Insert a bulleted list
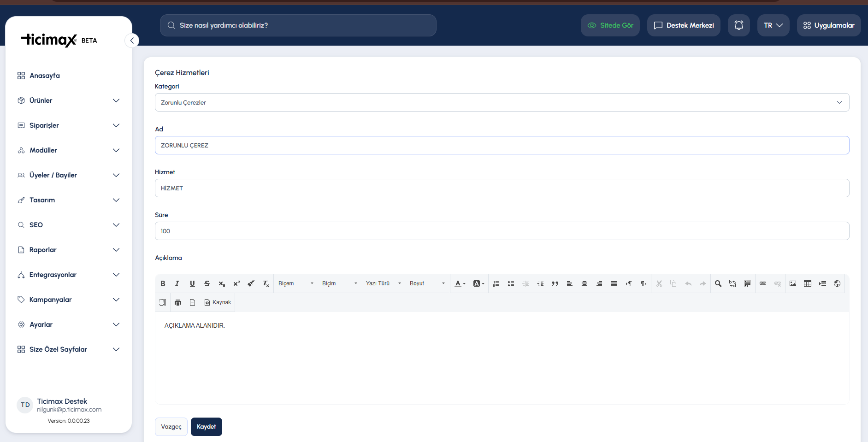Image resolution: width=868 pixels, height=442 pixels. coord(511,283)
